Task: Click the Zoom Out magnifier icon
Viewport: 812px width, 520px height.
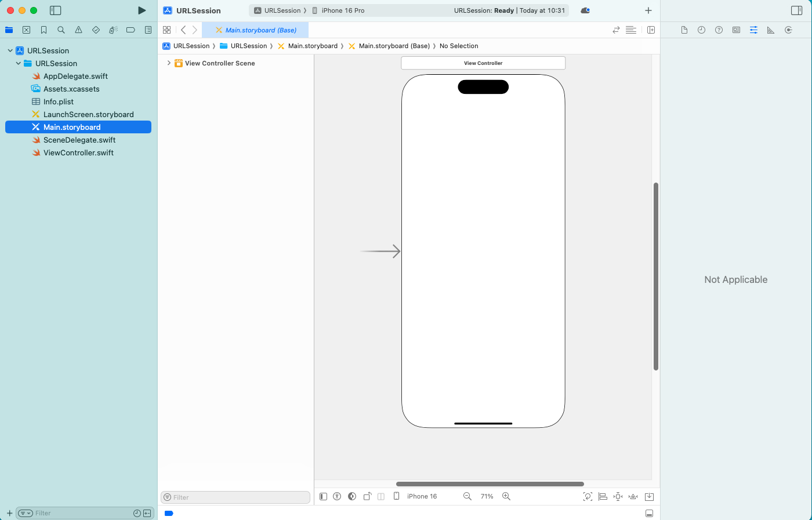Action: 467,496
